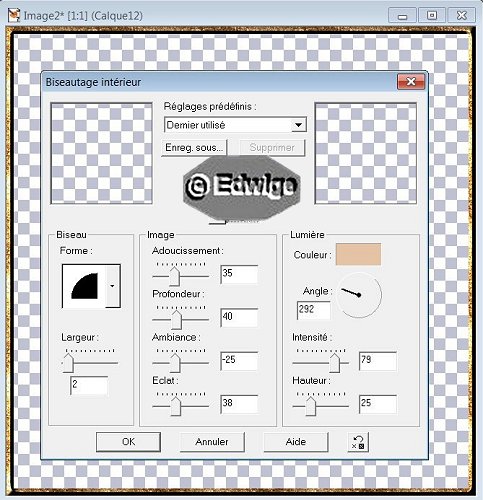This screenshot has width=483, height=500.
Task: Click the Enreg. sous... button
Action: pos(194,148)
